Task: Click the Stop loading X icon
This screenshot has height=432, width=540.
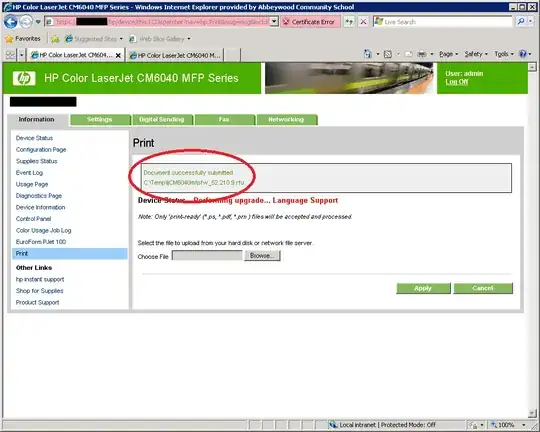Action: coord(363,22)
